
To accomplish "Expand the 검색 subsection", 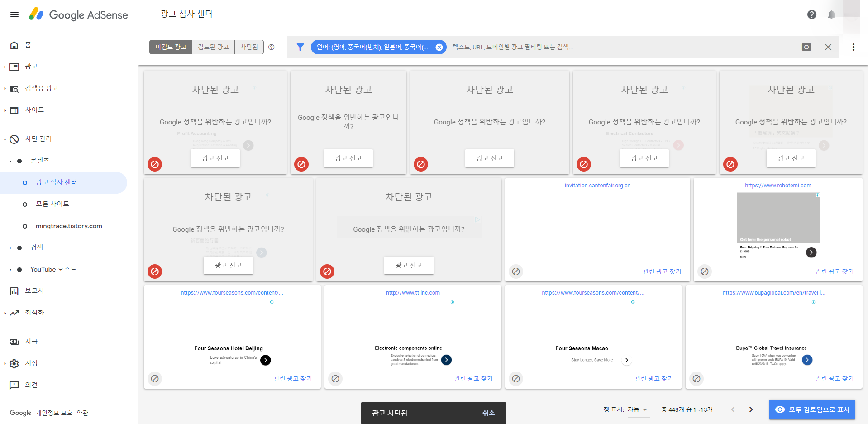I will 10,248.
